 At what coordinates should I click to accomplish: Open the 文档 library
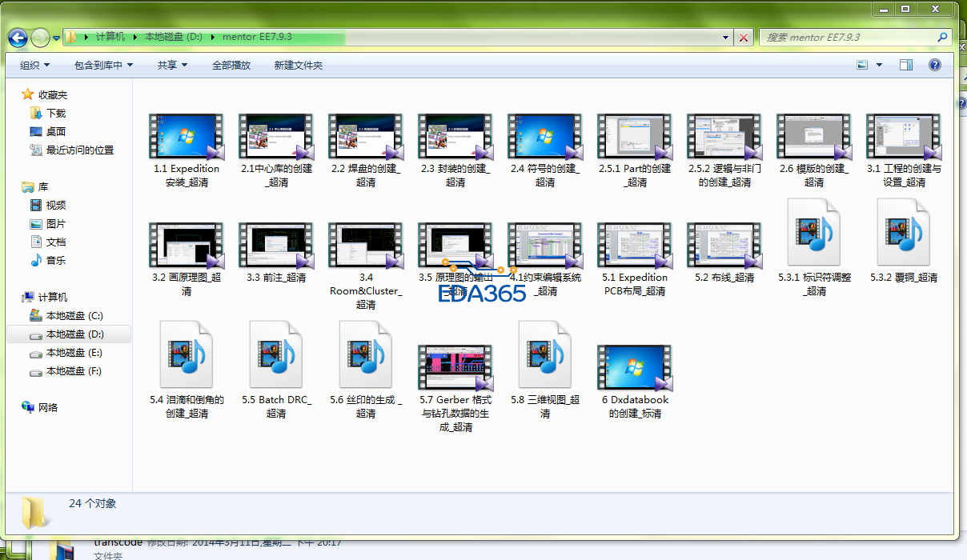pyautogui.click(x=48, y=242)
